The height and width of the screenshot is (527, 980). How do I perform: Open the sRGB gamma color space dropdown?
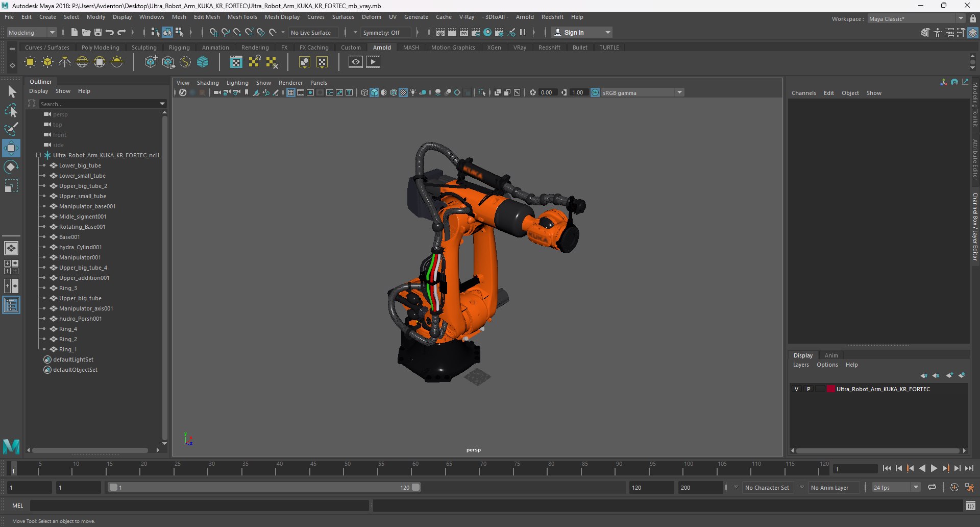pos(642,92)
